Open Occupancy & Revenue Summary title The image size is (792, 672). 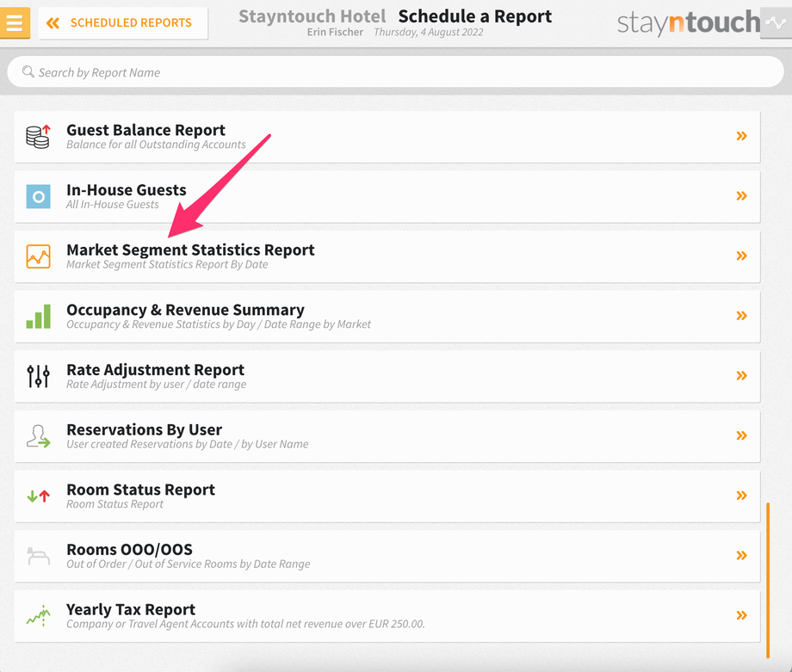pos(185,310)
